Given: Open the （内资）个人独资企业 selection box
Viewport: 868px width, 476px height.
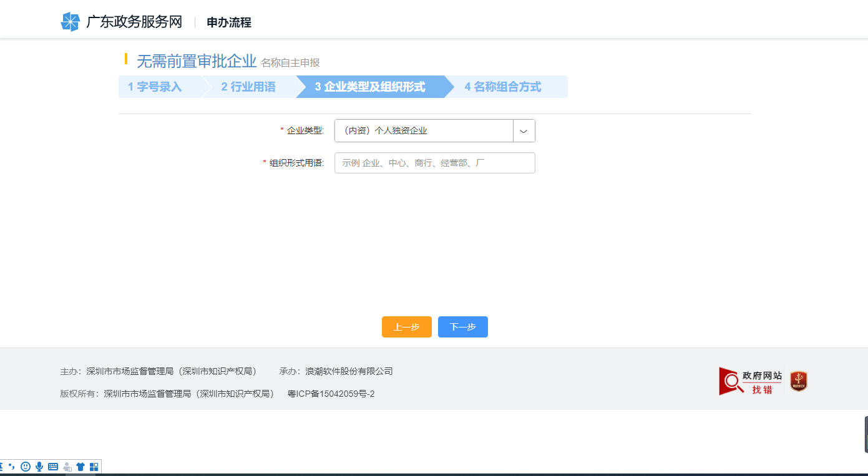Looking at the screenshot, I should [x=424, y=130].
